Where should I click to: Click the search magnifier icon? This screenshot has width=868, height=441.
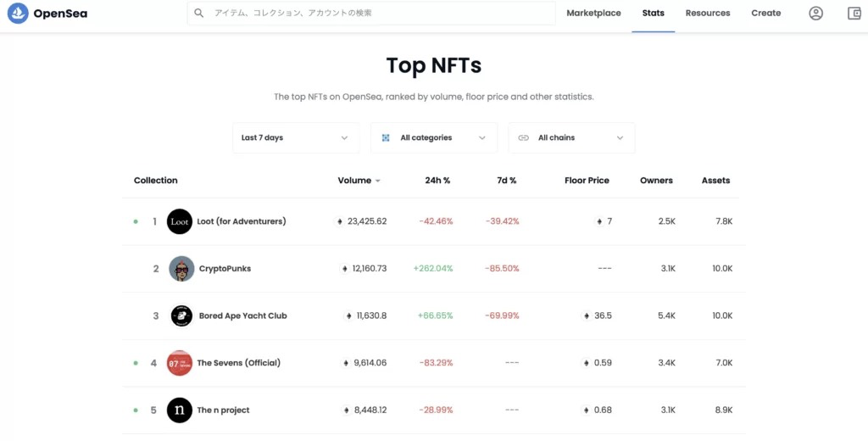click(x=198, y=13)
